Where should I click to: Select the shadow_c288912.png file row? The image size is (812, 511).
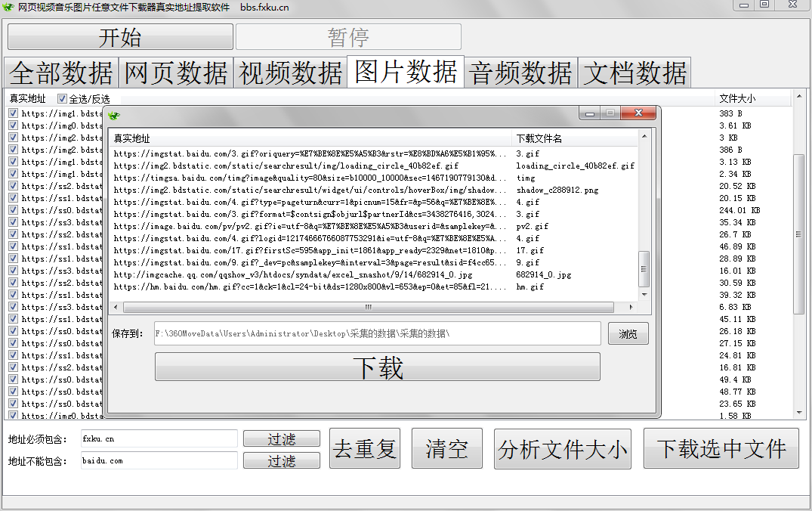point(373,190)
